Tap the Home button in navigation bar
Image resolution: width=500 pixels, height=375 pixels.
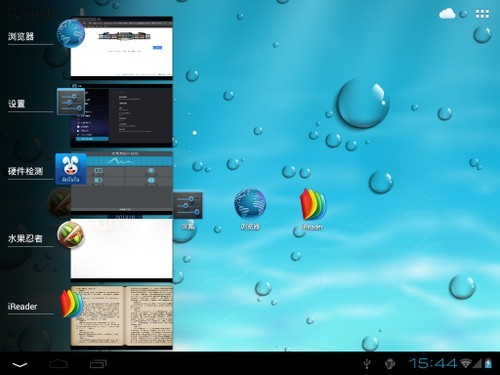tap(59, 364)
